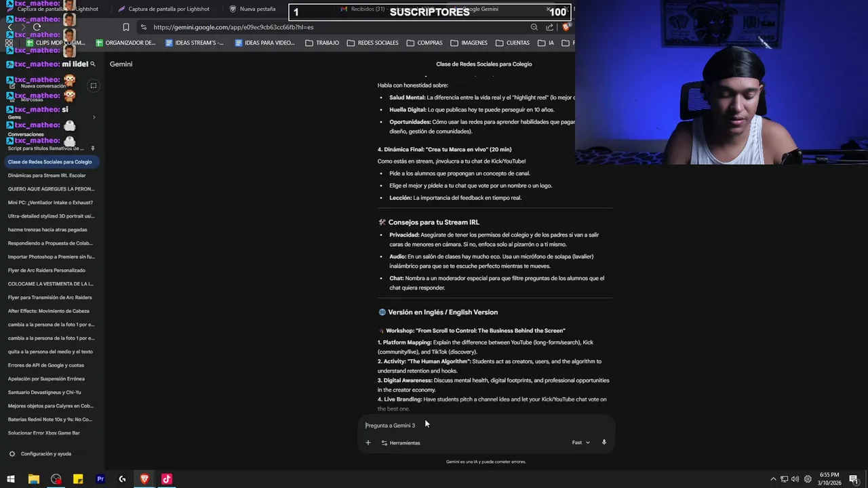Open chat "hazme trenzas hacia atras pegadas"
This screenshot has width=868, height=488.
50,230
